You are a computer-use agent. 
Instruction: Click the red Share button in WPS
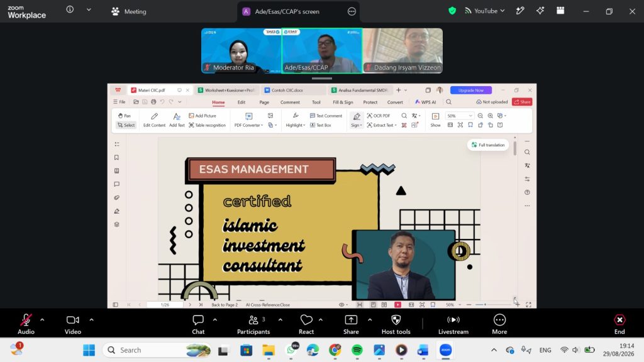tap(522, 102)
